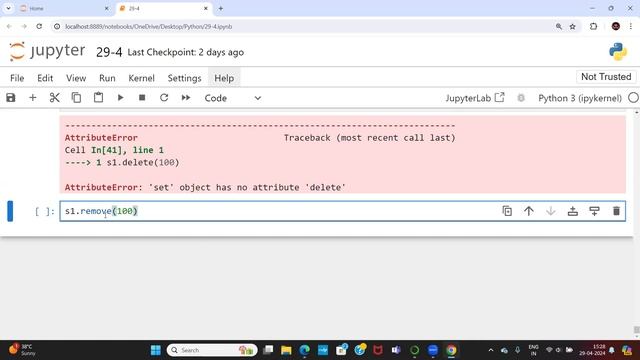Restart kernel and run all cells
Screen dimensions: 640x360
click(186, 98)
